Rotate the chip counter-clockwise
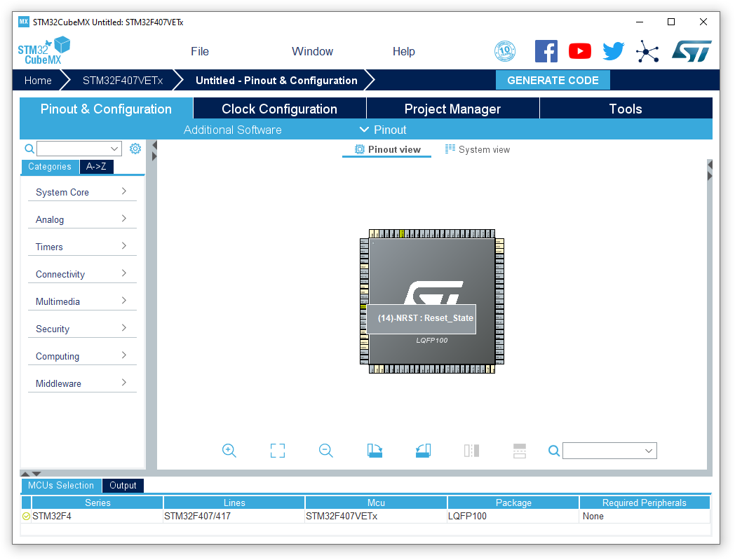 click(x=423, y=451)
